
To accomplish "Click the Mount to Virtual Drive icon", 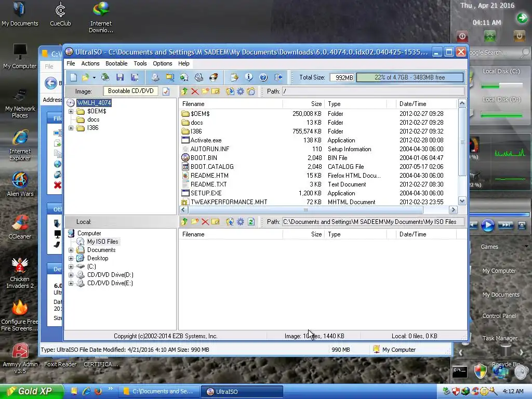I will click(x=199, y=77).
